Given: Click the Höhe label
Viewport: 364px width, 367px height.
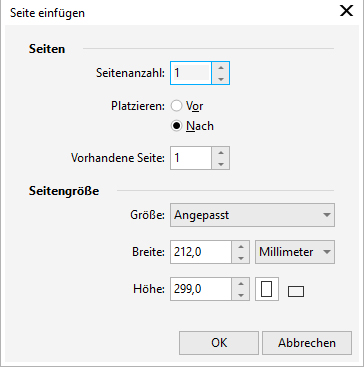Looking at the screenshot, I should 149,289.
